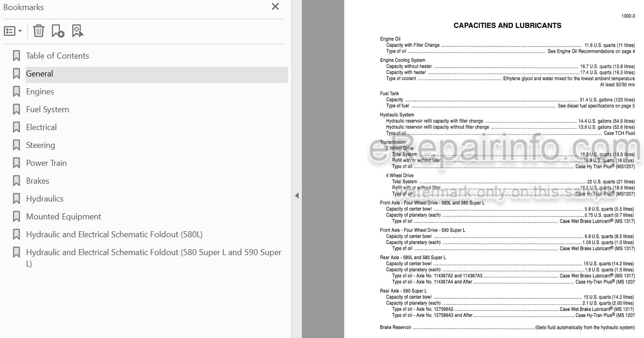The width and height of the screenshot is (644, 338).
Task: Go to the Hydraulics bookmark
Action: pos(44,199)
